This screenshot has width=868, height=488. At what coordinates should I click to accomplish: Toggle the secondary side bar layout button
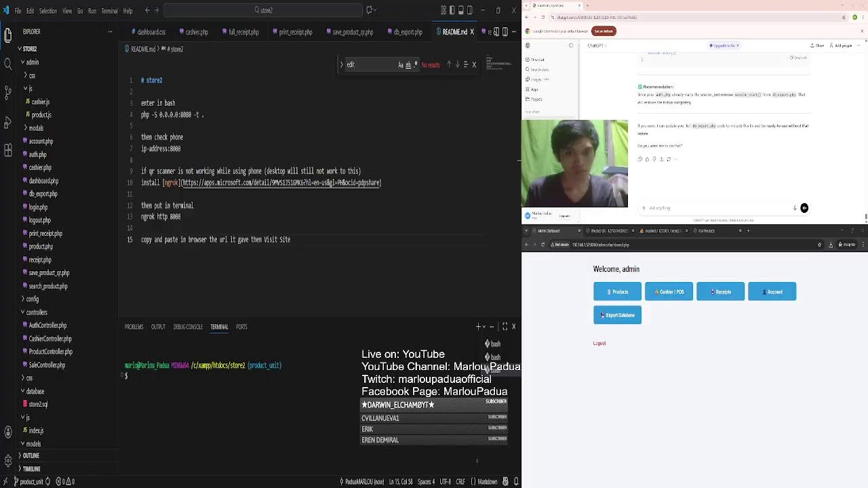coord(470,10)
